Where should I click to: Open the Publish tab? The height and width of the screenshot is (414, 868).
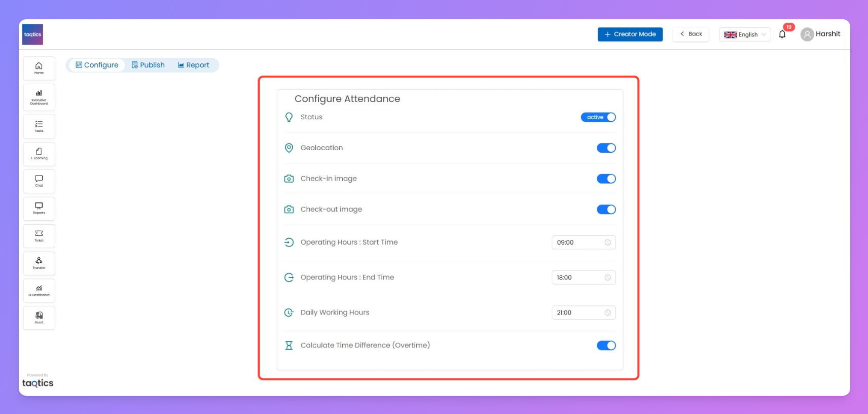pos(148,65)
